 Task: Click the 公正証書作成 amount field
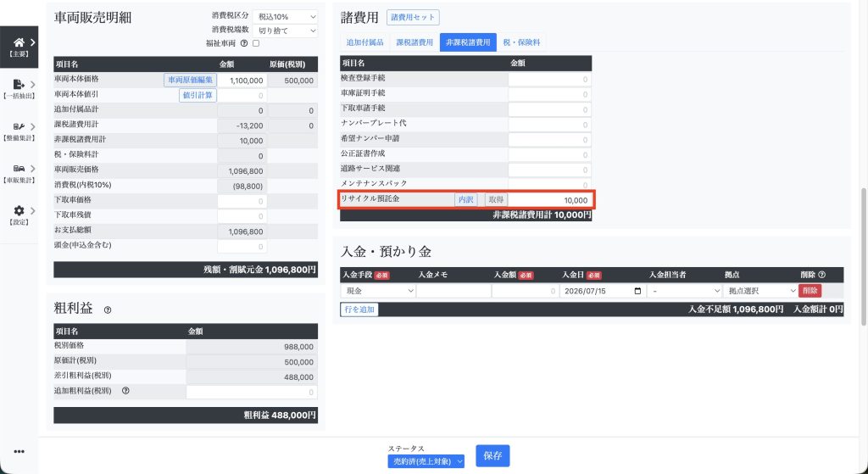pos(549,154)
